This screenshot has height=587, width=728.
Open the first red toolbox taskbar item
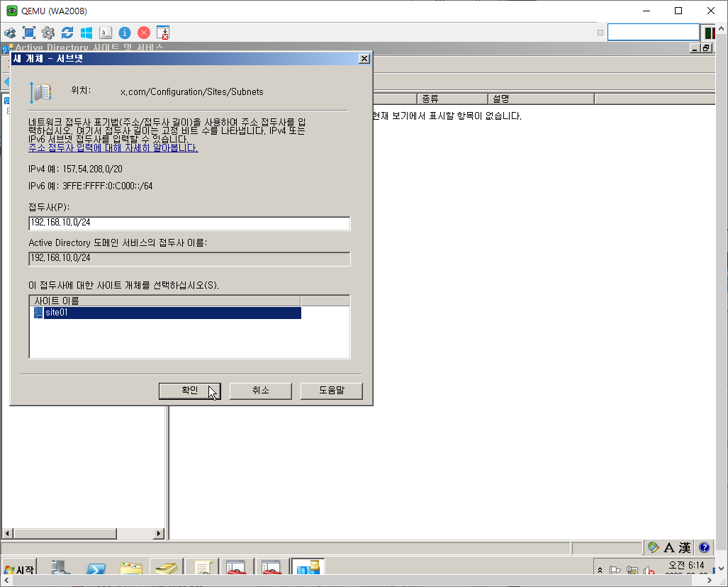(x=236, y=567)
